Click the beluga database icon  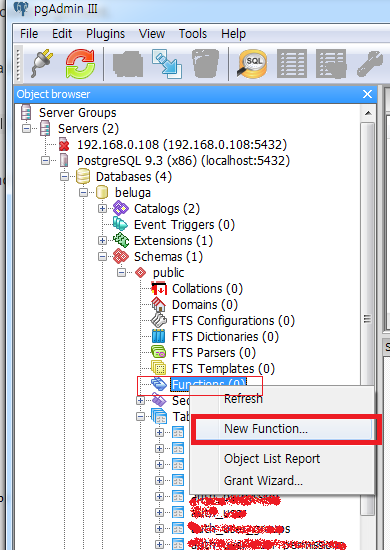pos(102,193)
